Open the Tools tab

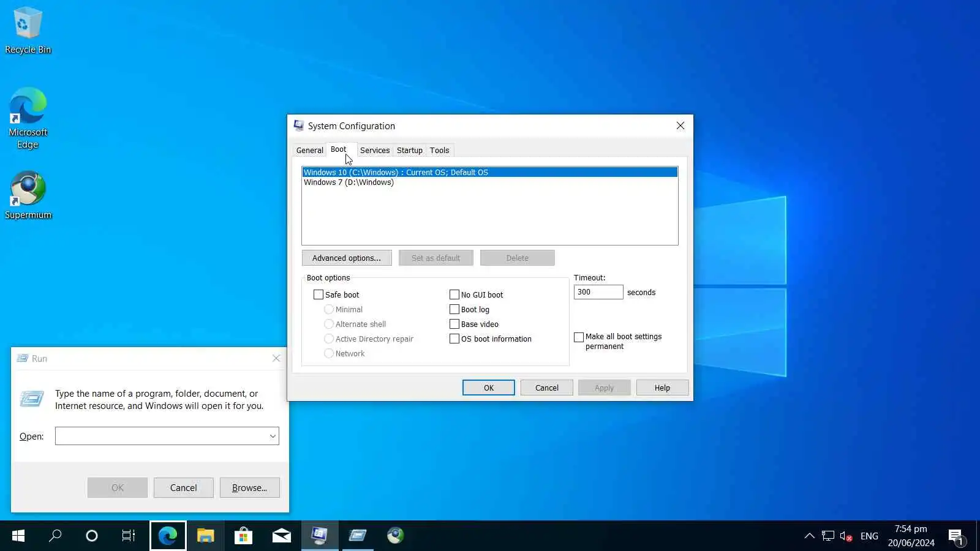439,150
